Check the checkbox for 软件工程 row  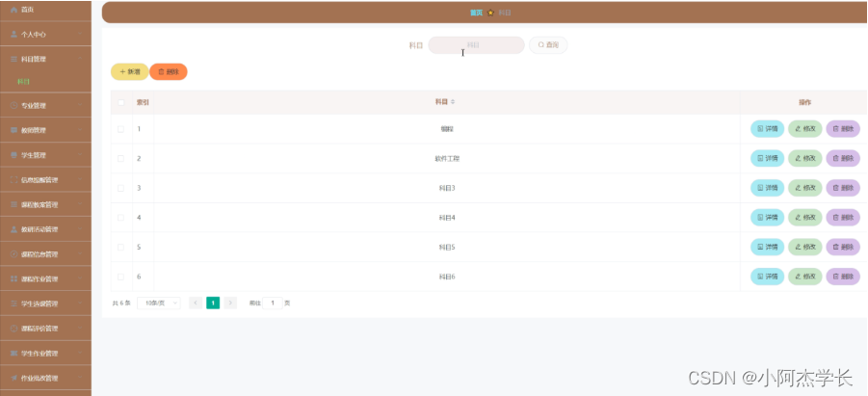click(x=120, y=158)
